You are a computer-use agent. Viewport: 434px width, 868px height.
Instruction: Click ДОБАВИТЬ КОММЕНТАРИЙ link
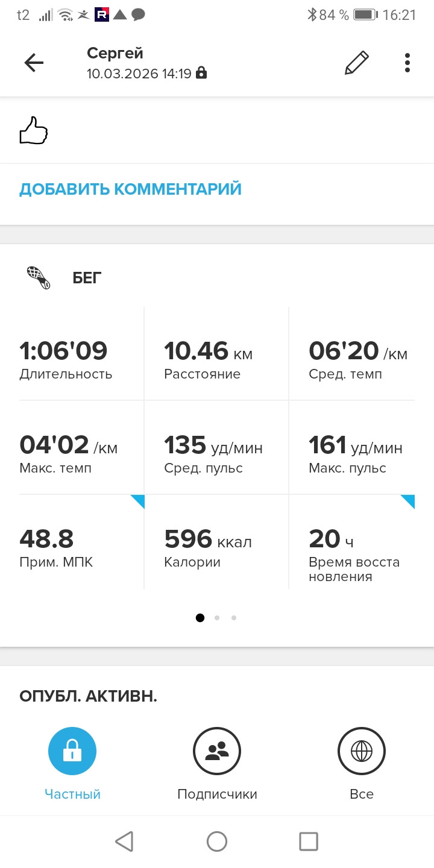[130, 189]
